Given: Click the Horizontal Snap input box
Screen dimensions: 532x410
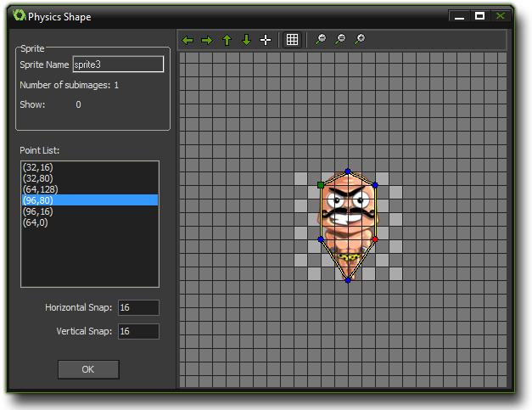Looking at the screenshot, I should 138,307.
